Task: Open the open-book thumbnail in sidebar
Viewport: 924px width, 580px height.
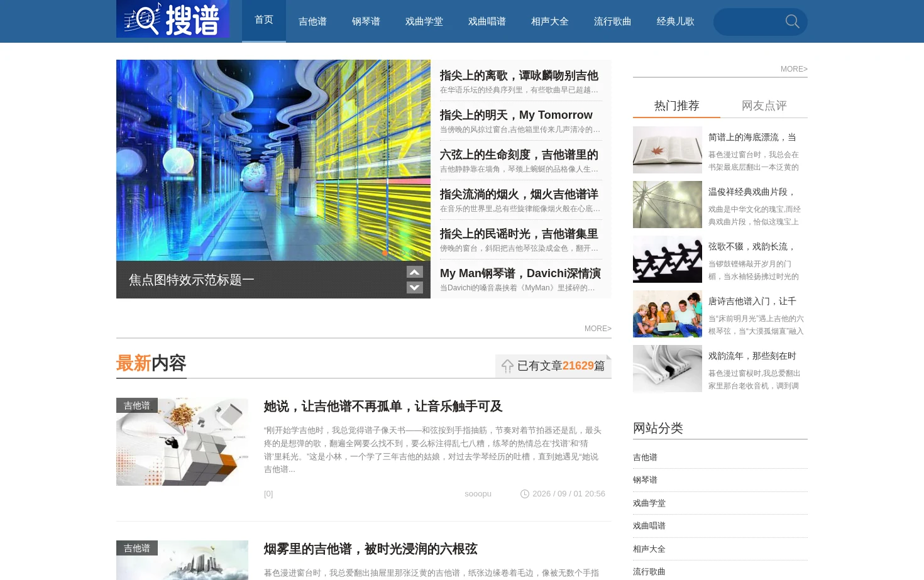Action: (668, 150)
